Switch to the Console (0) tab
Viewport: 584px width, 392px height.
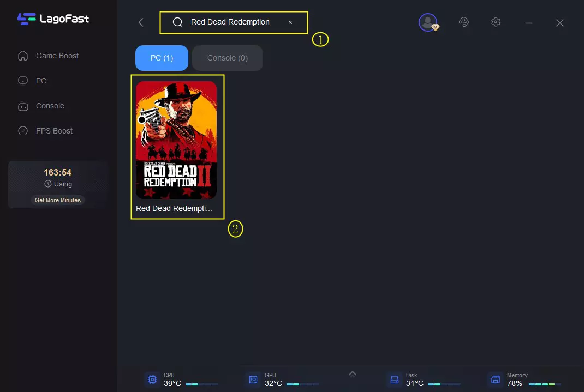pyautogui.click(x=228, y=58)
